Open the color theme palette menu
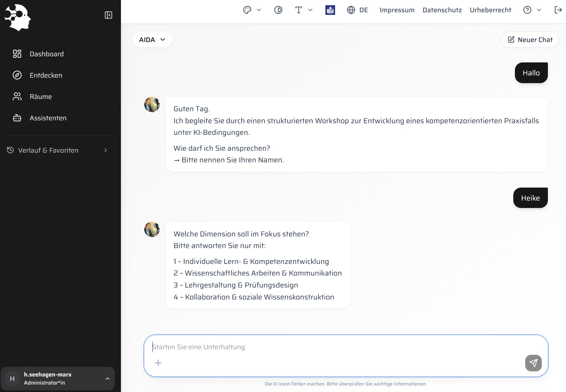 (x=252, y=10)
